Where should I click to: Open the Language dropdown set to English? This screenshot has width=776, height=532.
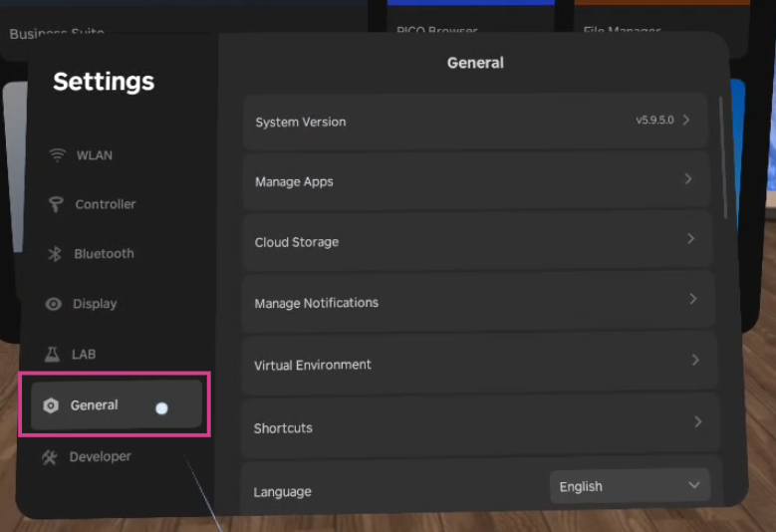[x=630, y=486]
